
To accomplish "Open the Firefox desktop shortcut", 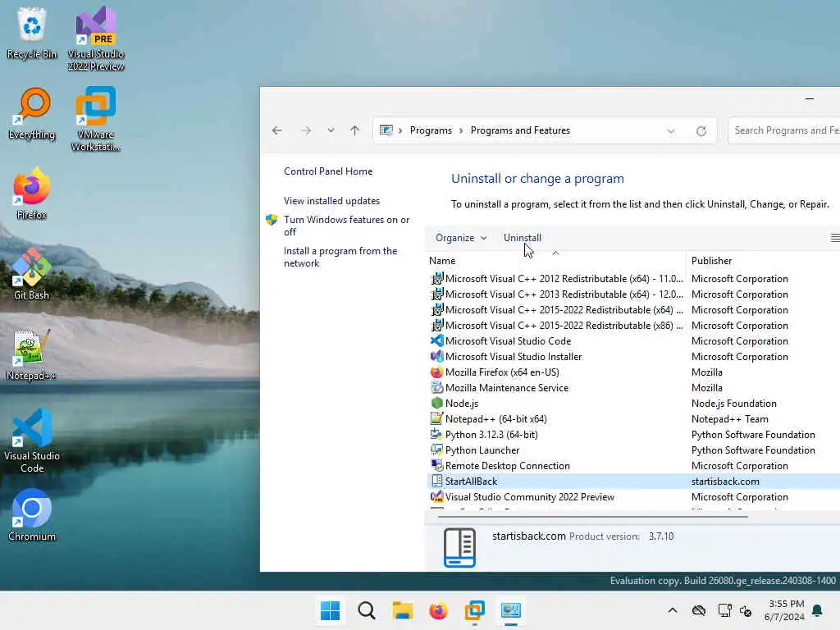I will (32, 194).
